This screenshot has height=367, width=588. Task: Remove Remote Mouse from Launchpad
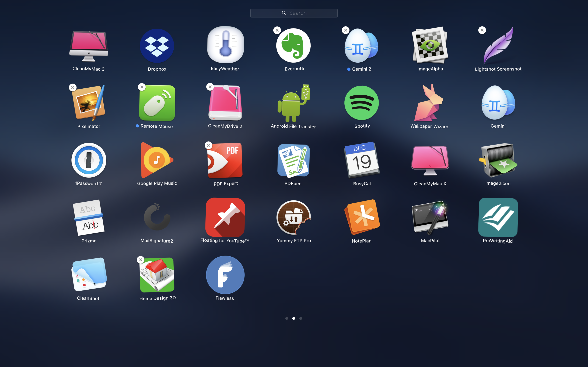[141, 87]
